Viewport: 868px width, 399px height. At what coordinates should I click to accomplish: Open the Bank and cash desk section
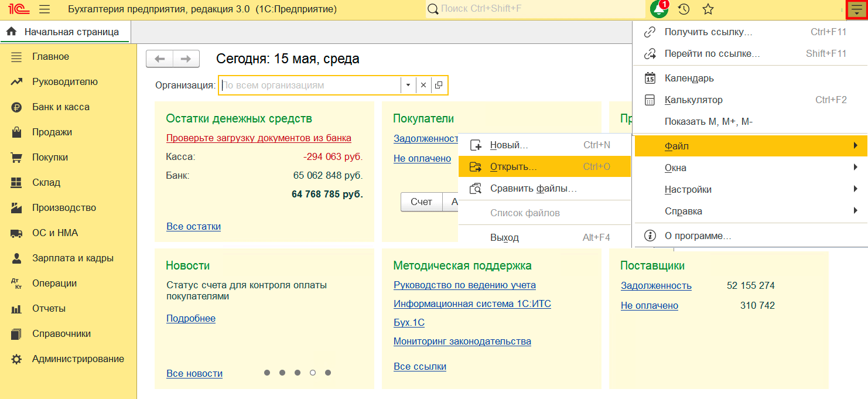pos(60,107)
